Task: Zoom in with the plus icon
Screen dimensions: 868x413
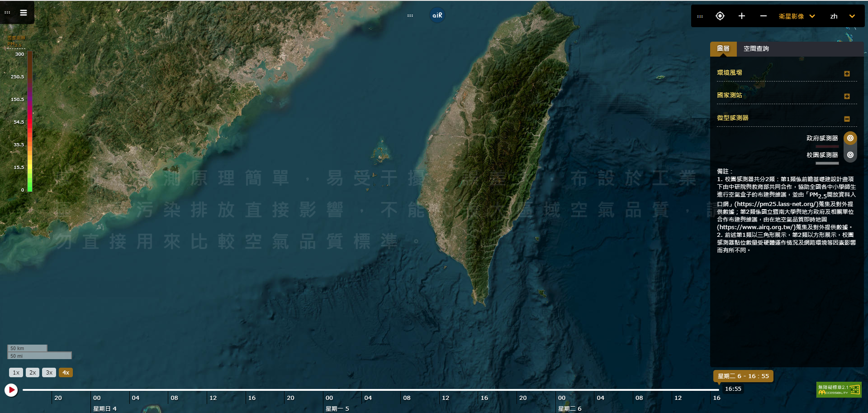Action: tap(741, 16)
